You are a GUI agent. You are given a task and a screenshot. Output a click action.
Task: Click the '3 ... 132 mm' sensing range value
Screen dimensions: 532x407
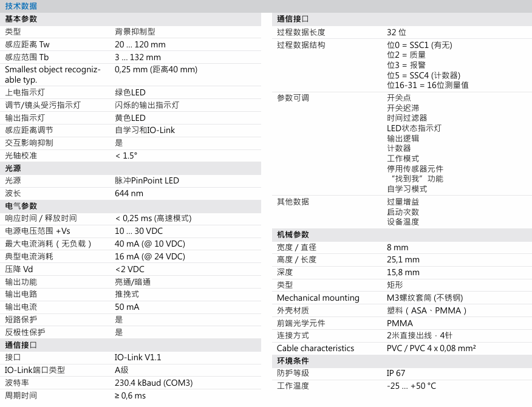coord(138,57)
